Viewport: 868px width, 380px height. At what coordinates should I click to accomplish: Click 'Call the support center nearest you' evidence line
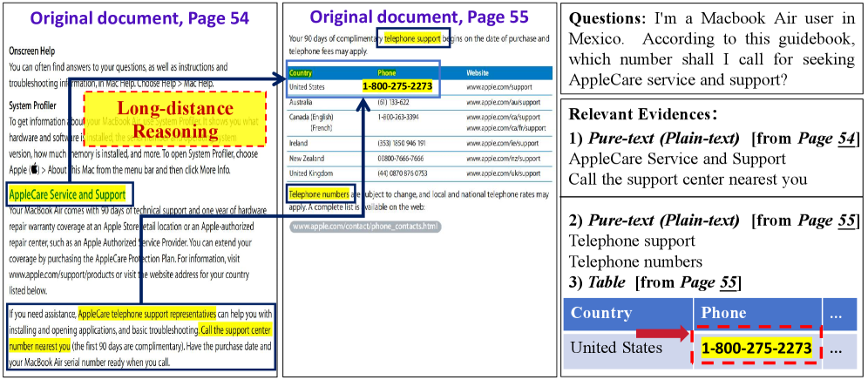tap(688, 180)
